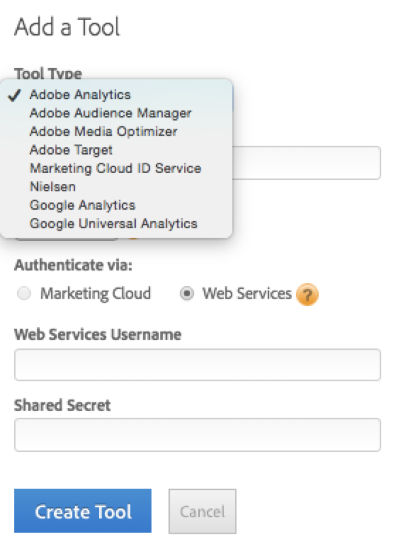Image resolution: width=408 pixels, height=544 pixels.
Task: Select the Web Services radio button
Action: pos(187,294)
